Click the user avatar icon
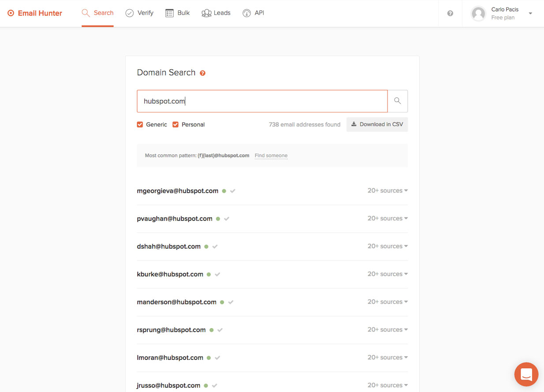 pos(478,14)
